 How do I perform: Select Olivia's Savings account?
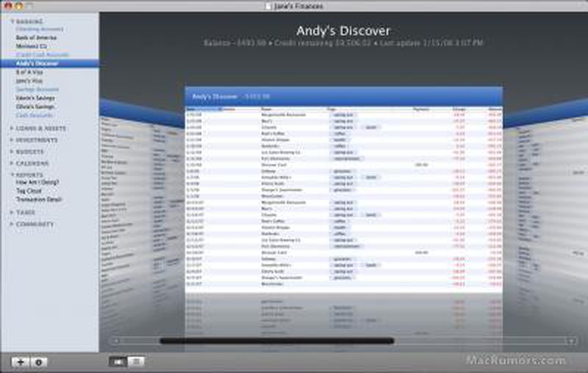pyautogui.click(x=35, y=106)
